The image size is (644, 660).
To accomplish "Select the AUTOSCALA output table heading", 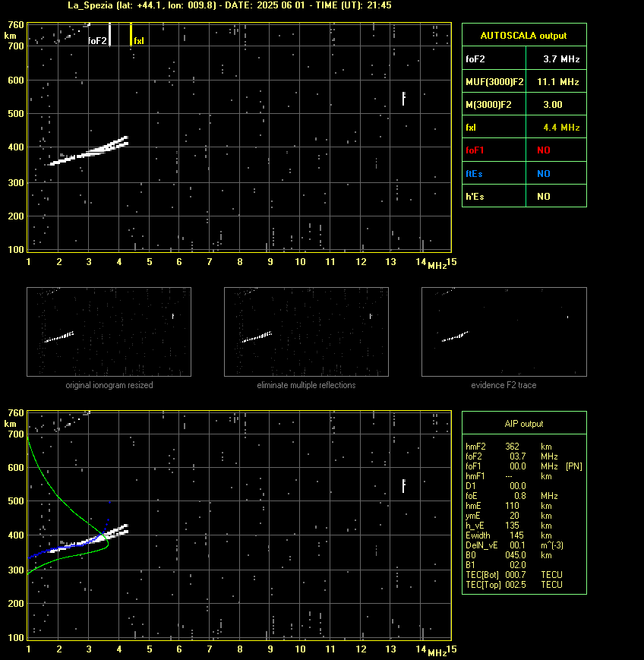I will point(523,36).
